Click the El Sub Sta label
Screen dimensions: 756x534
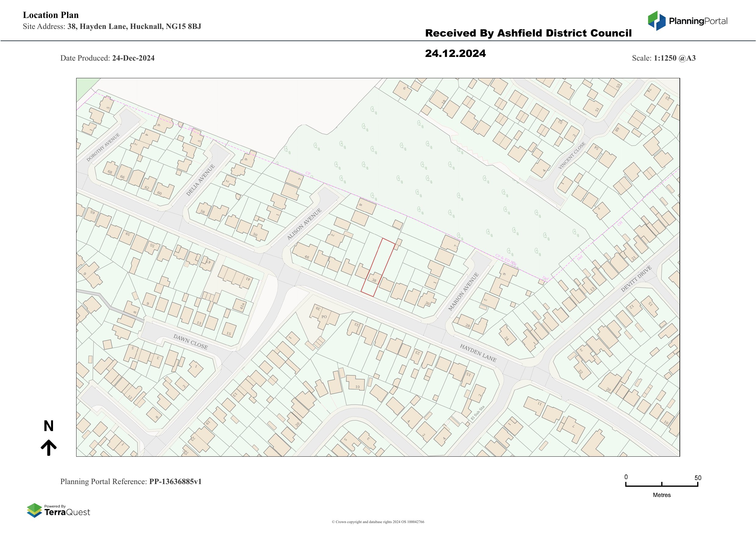(478, 413)
